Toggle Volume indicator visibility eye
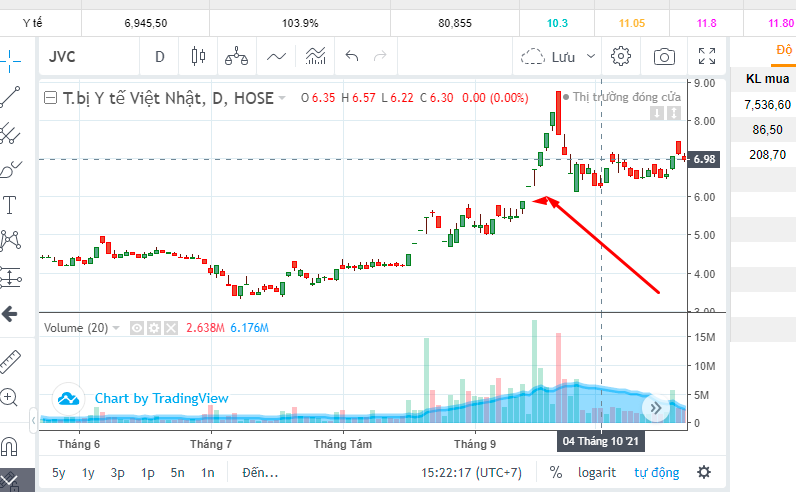The height and width of the screenshot is (496, 796). (137, 328)
